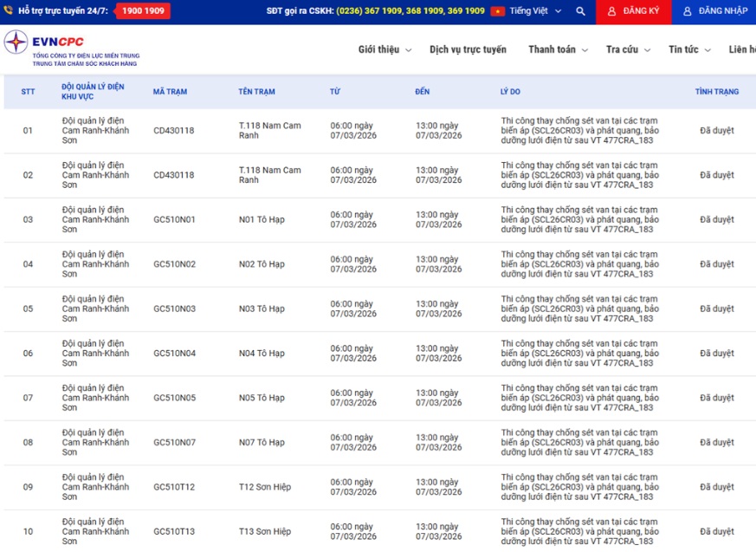The width and height of the screenshot is (756, 552).
Task: Select row with station code GC510N01
Action: (174, 220)
